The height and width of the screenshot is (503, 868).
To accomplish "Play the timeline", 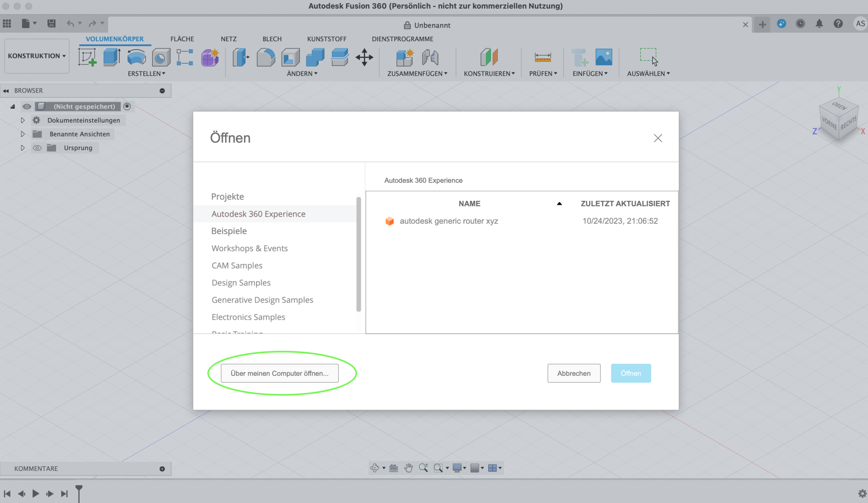I will pyautogui.click(x=35, y=494).
